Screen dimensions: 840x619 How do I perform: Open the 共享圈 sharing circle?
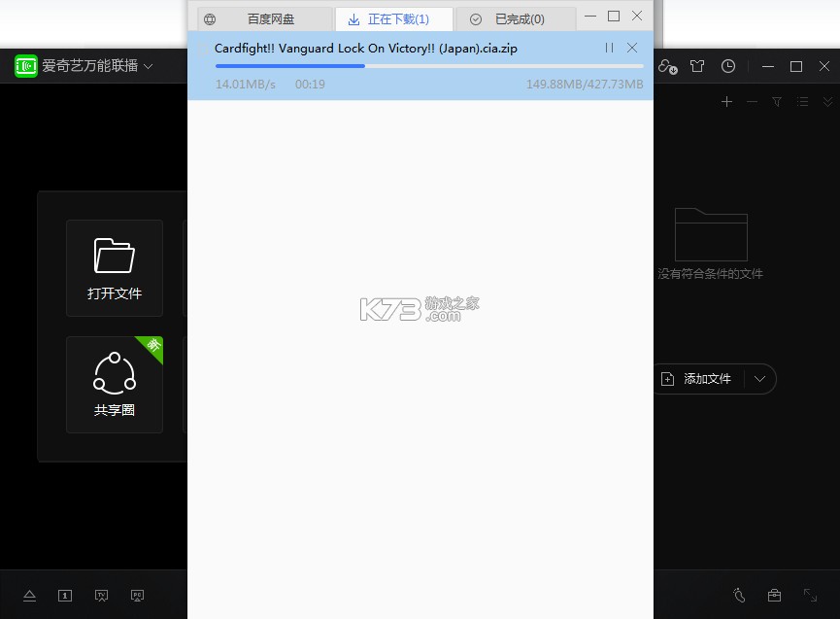(115, 385)
